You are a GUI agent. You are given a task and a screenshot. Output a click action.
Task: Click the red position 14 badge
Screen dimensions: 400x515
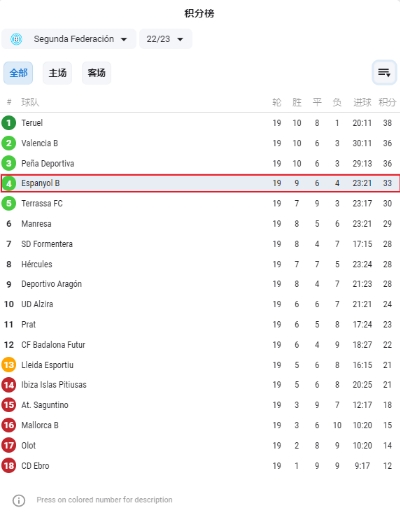(9, 385)
